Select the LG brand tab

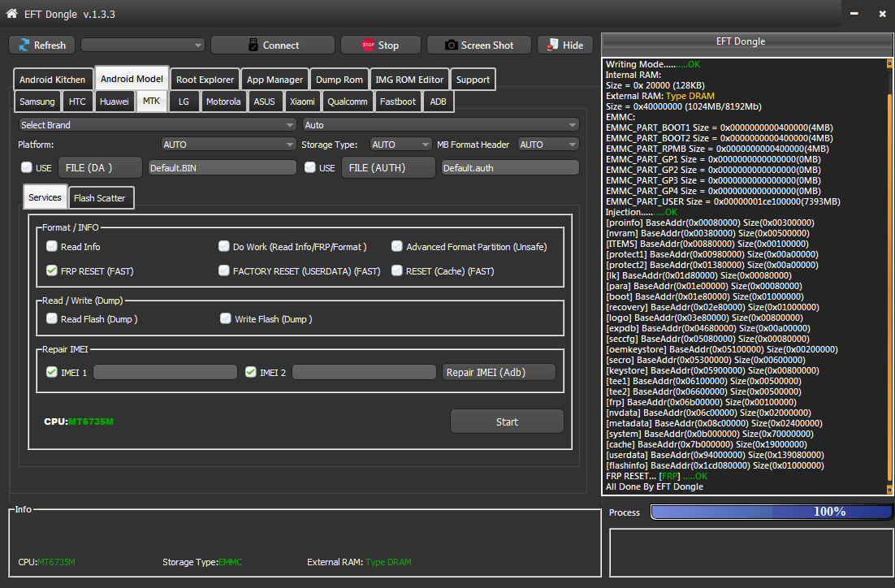(184, 102)
